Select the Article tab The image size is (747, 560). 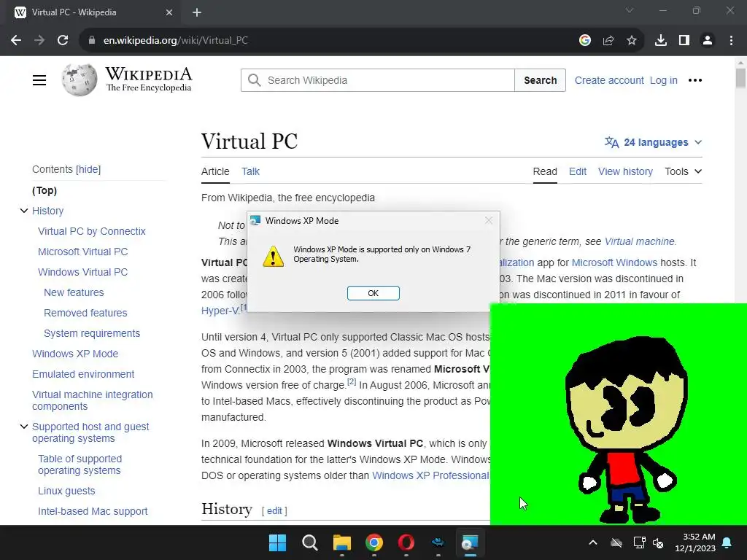coord(215,171)
